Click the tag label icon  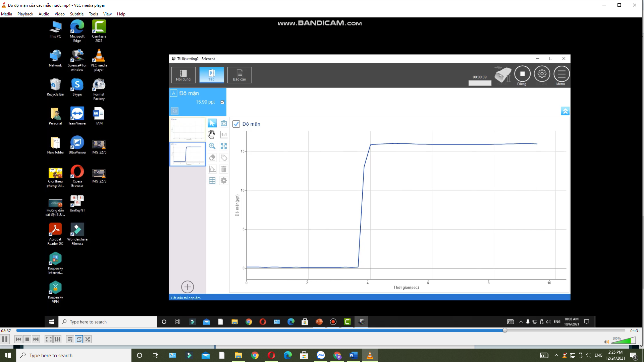click(x=224, y=158)
